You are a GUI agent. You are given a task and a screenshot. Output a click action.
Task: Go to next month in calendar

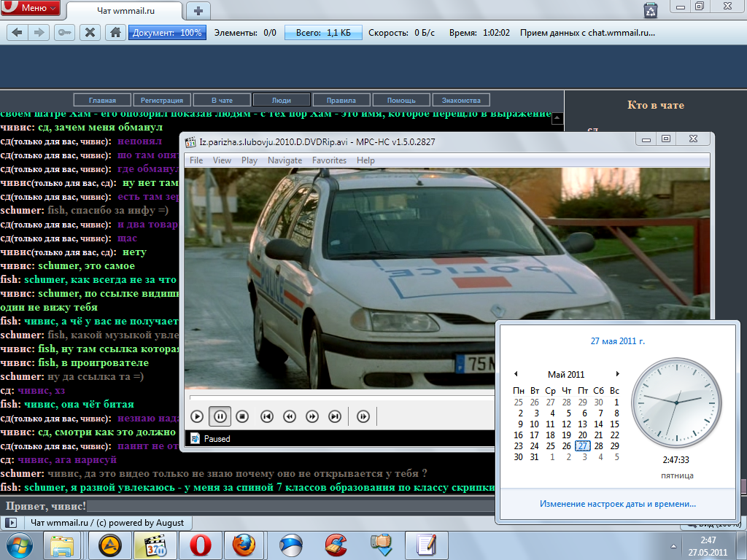pos(617,374)
